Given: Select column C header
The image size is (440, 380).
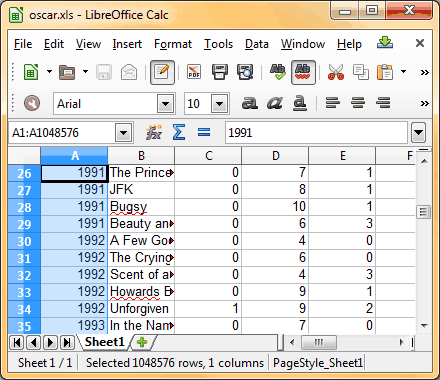Looking at the screenshot, I should click(208, 156).
